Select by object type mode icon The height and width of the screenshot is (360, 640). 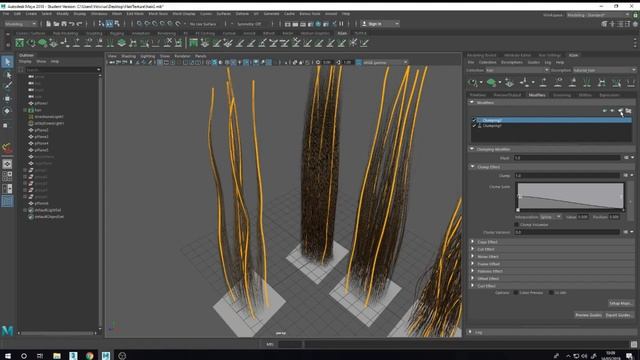[x=109, y=24]
